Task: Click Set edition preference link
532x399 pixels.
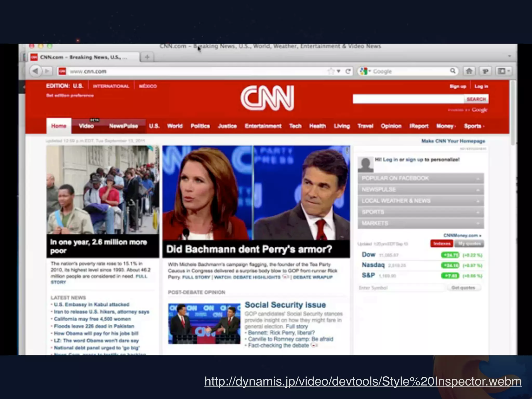Action: pos(70,96)
